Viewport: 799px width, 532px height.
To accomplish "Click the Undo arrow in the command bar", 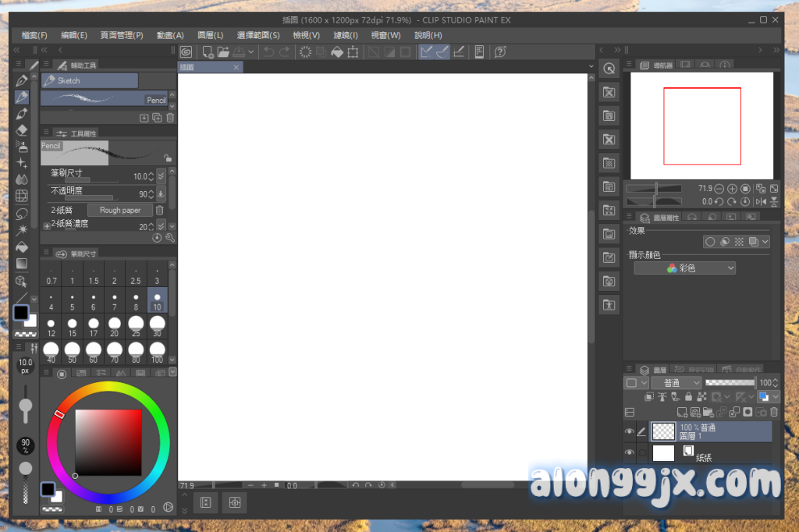I will click(x=269, y=52).
